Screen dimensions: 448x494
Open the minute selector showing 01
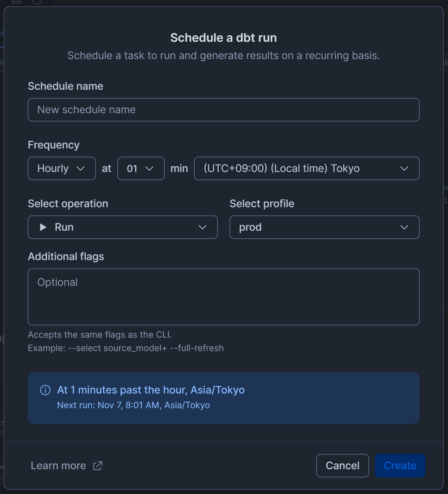click(141, 168)
